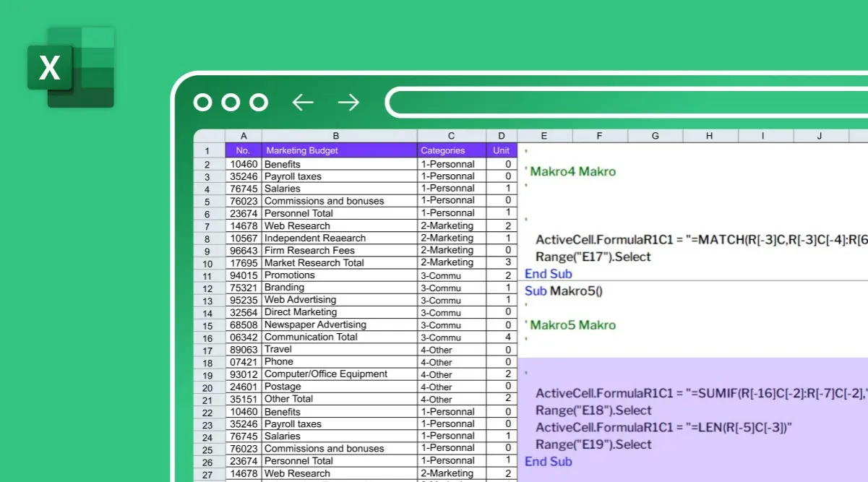The image size is (868, 482).
Task: Click the "Unit" header cell
Action: [502, 150]
